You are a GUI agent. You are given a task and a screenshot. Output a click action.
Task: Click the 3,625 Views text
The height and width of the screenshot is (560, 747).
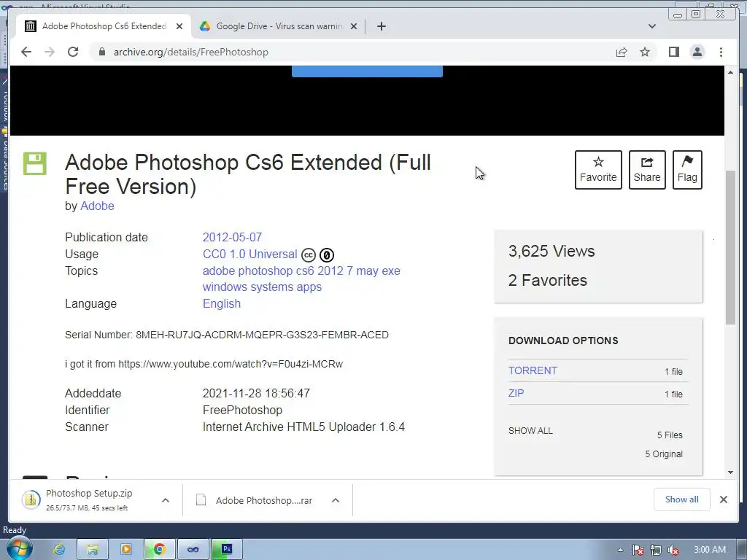[551, 251]
